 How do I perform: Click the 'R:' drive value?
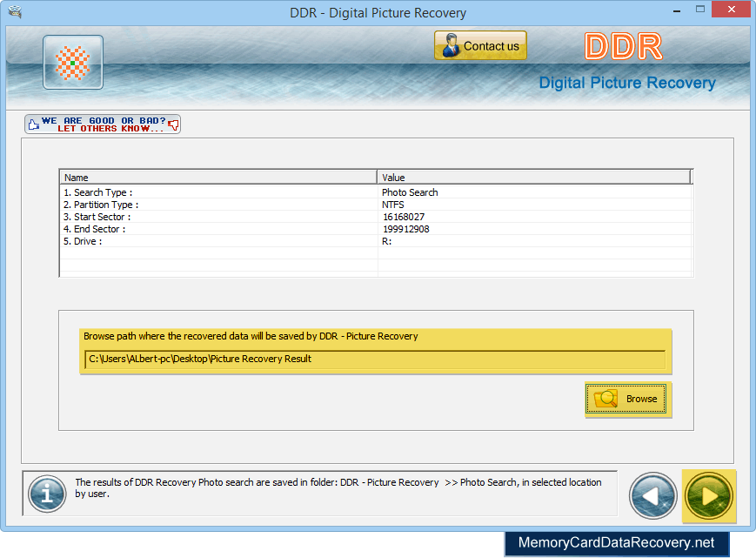386,241
